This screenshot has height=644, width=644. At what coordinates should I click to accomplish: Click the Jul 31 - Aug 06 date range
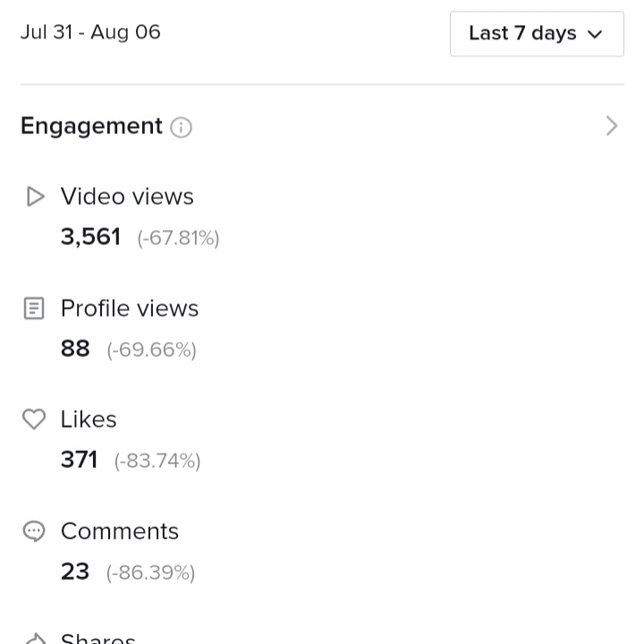point(90,32)
